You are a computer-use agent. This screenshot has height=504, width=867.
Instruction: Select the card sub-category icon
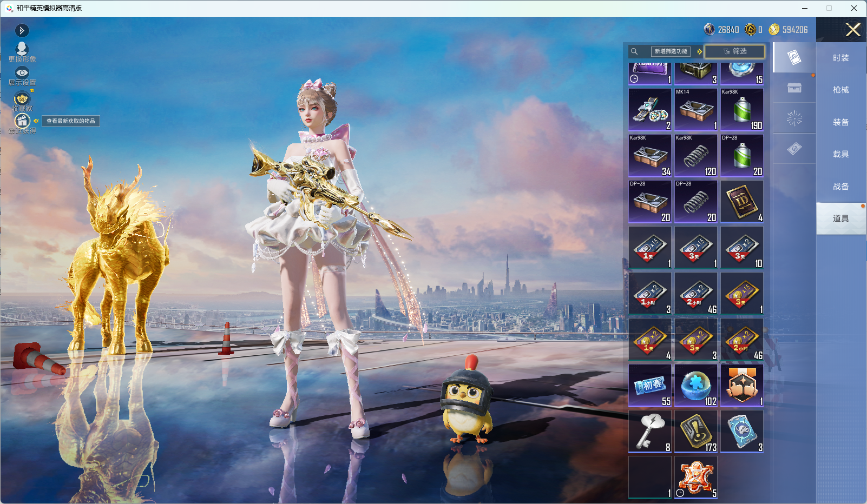794,57
